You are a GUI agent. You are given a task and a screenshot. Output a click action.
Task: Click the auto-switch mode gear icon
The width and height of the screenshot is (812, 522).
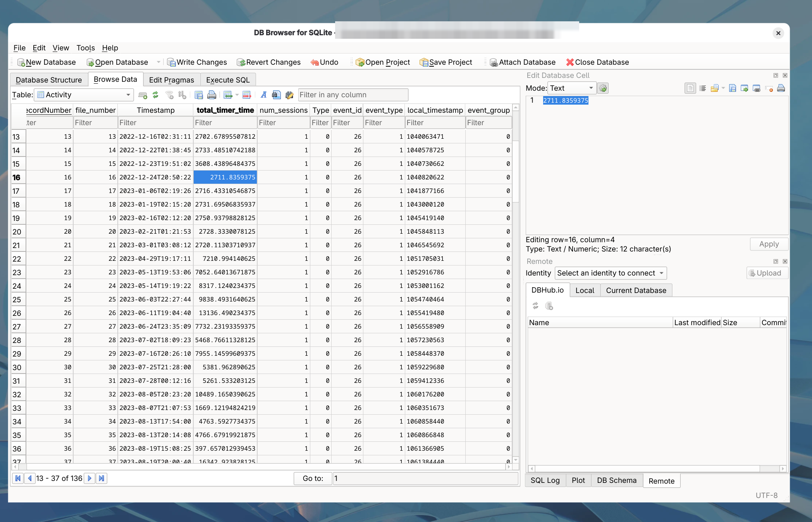pyautogui.click(x=602, y=88)
